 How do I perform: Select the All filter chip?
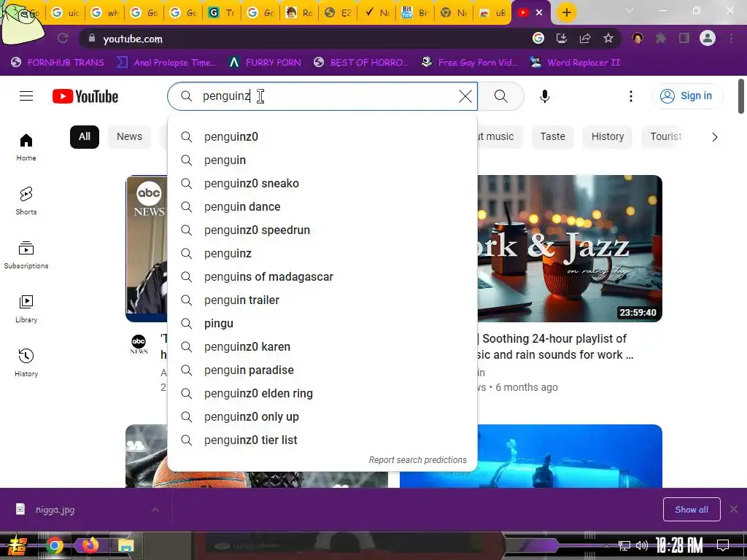[x=85, y=136]
